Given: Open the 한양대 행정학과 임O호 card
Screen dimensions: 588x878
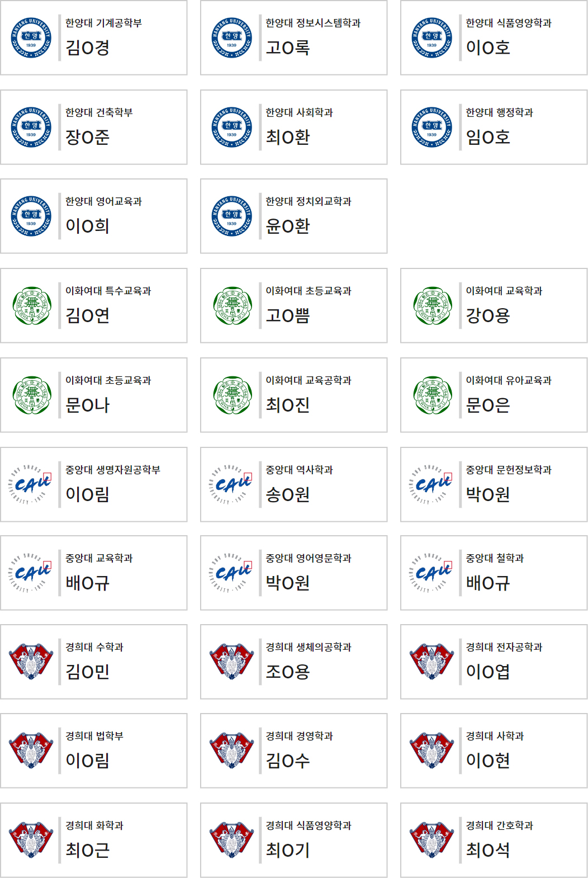Looking at the screenshot, I should (494, 128).
